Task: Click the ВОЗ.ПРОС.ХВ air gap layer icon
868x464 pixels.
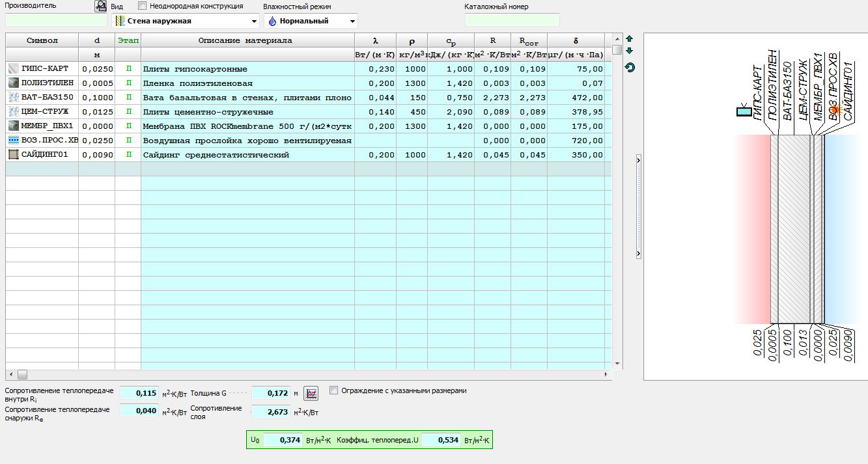Action: [14, 141]
